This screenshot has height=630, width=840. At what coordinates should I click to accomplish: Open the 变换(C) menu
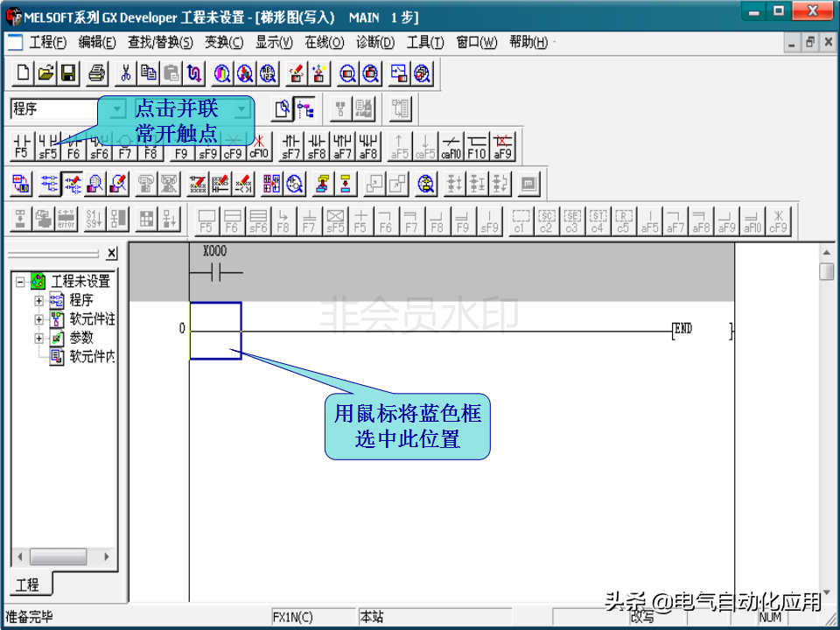coord(224,42)
